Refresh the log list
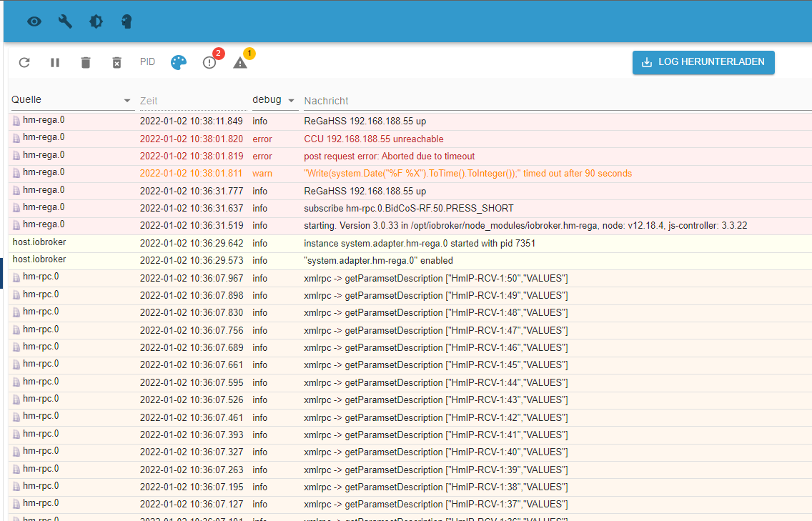The width and height of the screenshot is (812, 521). (24, 62)
